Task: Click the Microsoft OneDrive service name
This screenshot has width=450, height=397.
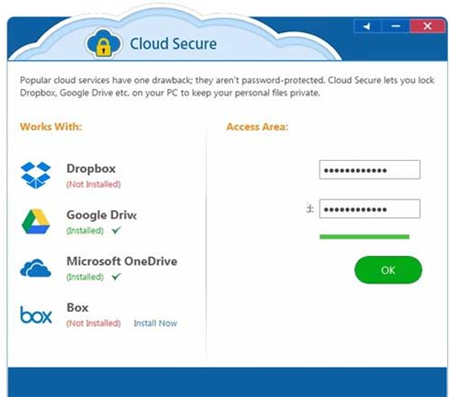Action: click(x=122, y=261)
